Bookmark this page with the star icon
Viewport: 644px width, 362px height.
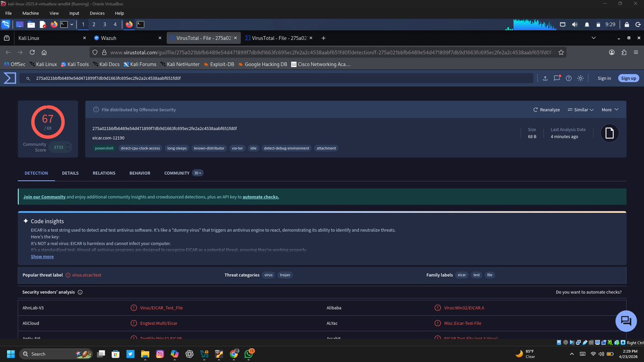[561, 53]
